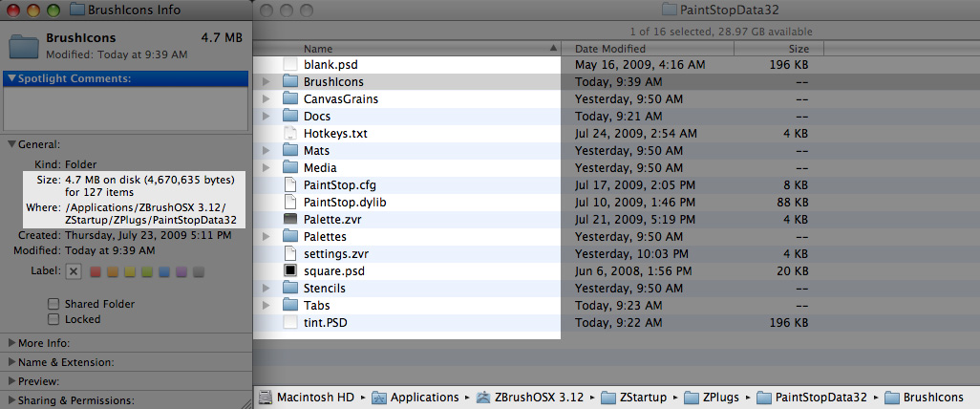The width and height of the screenshot is (980, 409).
Task: Jump to Applications in the path bar
Action: pyautogui.click(x=416, y=398)
